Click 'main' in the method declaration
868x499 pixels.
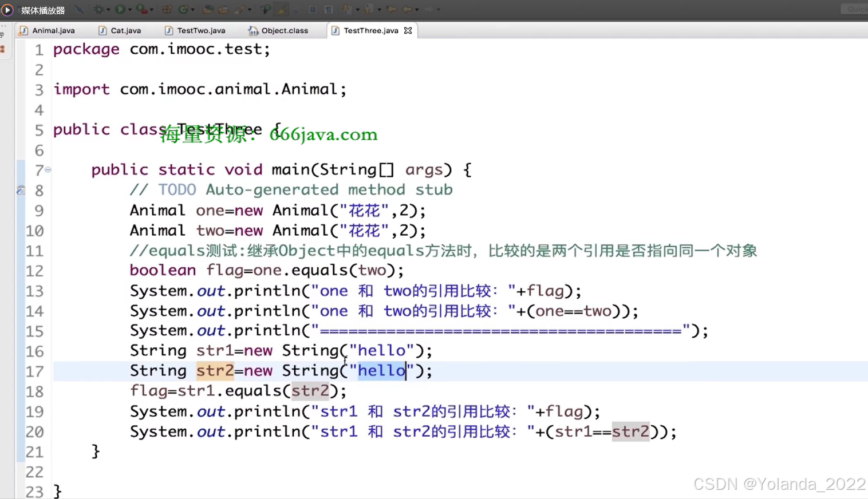(x=291, y=169)
